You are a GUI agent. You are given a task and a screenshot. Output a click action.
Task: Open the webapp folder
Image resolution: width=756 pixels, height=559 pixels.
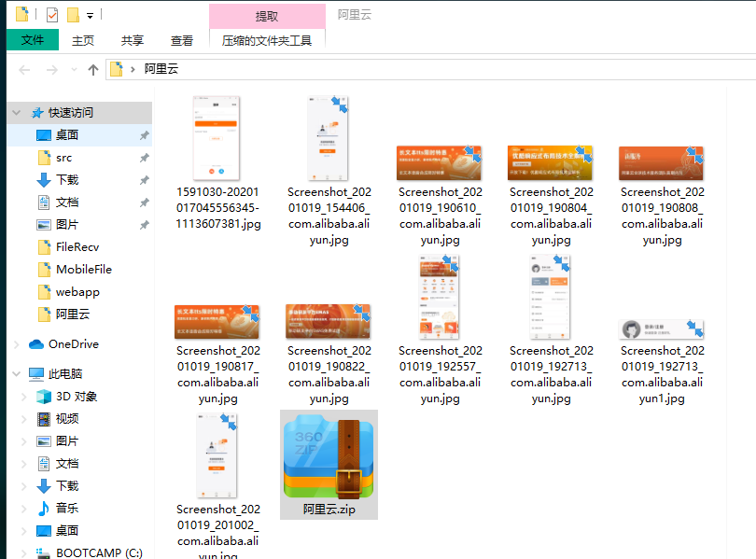(77, 292)
